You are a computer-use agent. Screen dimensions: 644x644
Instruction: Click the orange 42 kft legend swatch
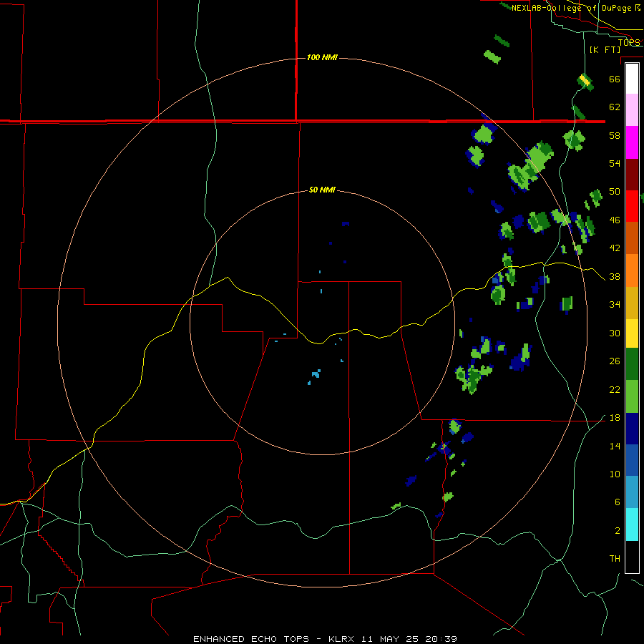(x=632, y=270)
